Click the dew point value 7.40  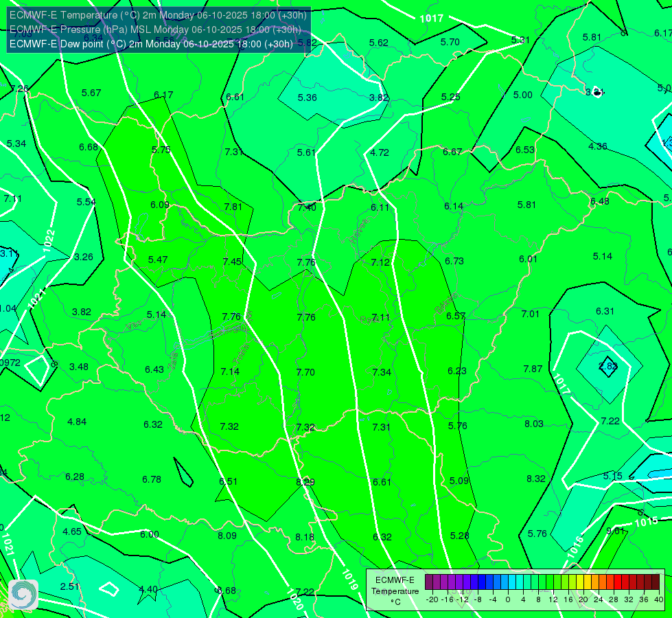(307, 207)
